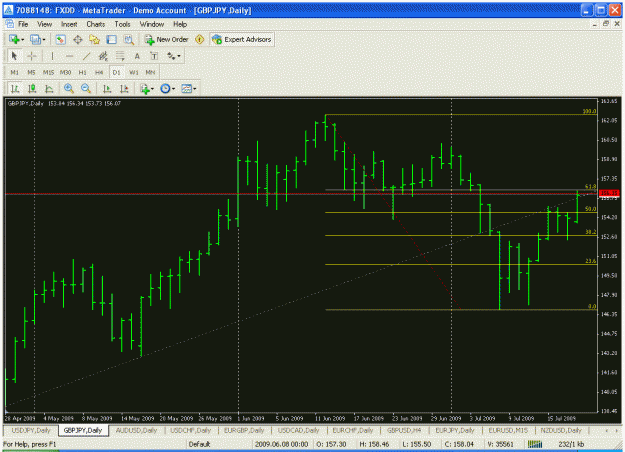Switch to the AUDUSD,Daily chart tab

[x=136, y=430]
